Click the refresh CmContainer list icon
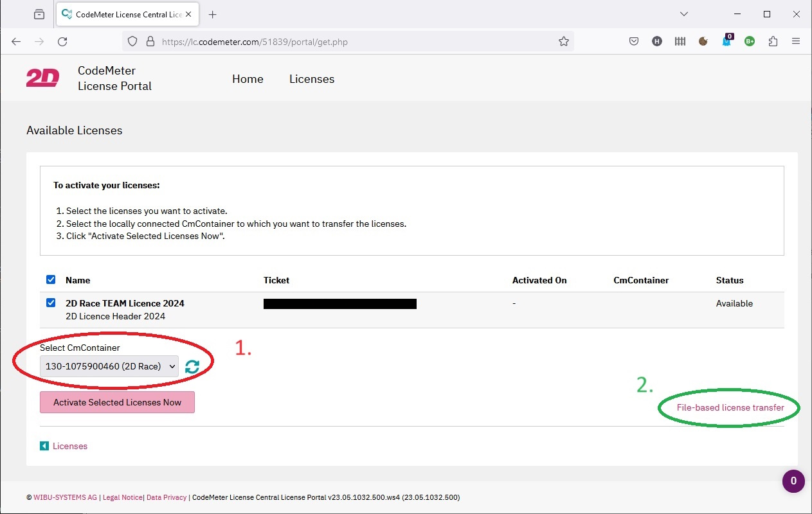The height and width of the screenshot is (514, 812). (x=192, y=366)
